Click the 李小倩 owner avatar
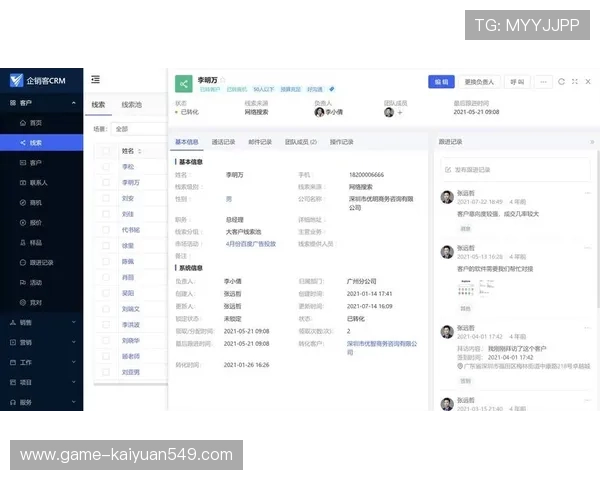The image size is (600, 480). coord(319,112)
